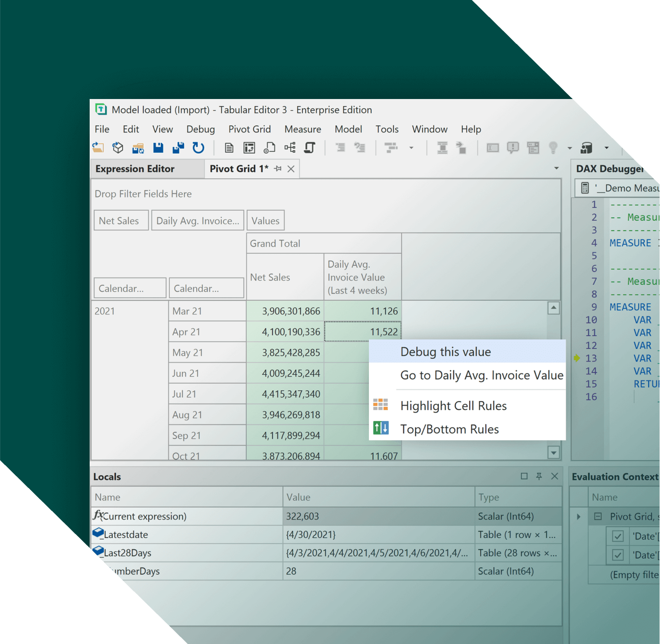Maximize the Locals panel
The image size is (660, 644).
524,476
